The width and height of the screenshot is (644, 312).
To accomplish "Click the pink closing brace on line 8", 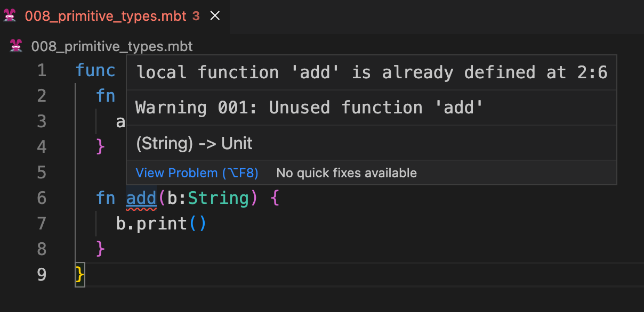I will [x=100, y=249].
